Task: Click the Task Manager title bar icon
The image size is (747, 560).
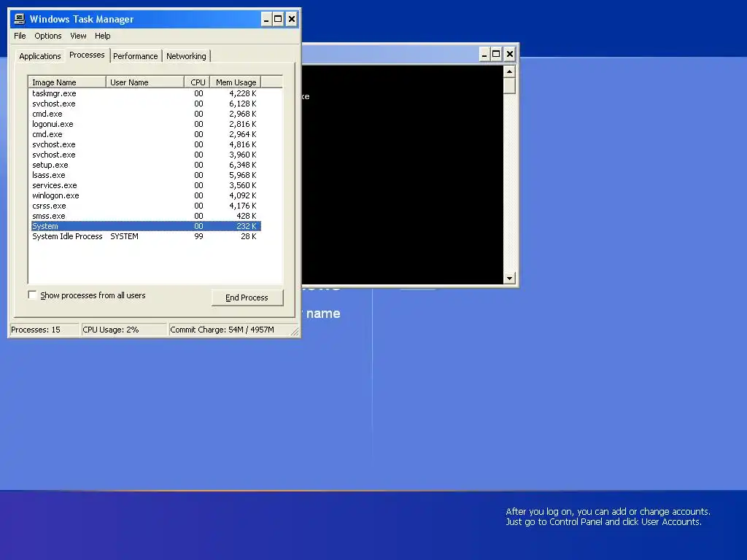Action: click(20, 19)
